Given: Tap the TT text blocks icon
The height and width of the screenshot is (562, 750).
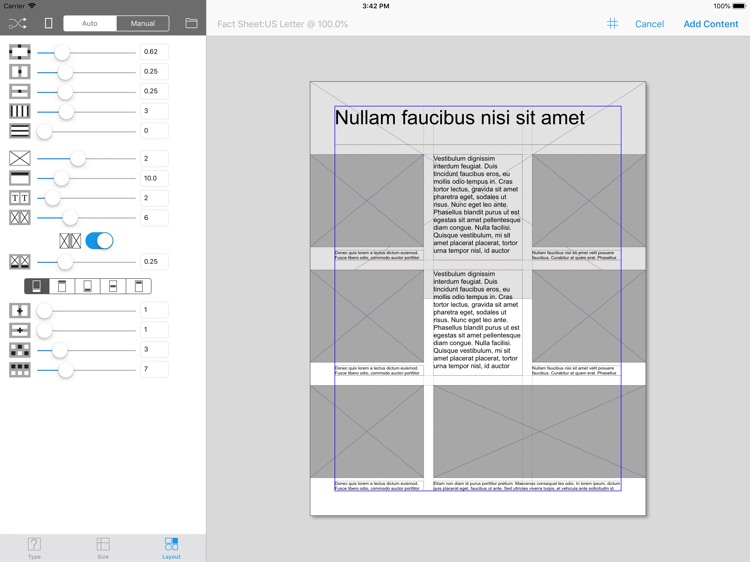Looking at the screenshot, I should [20, 198].
